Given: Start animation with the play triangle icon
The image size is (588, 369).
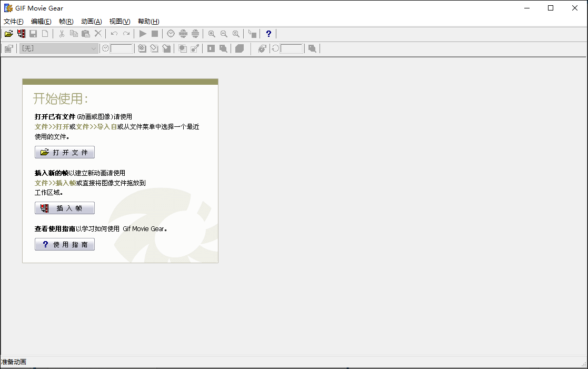Looking at the screenshot, I should [x=143, y=34].
